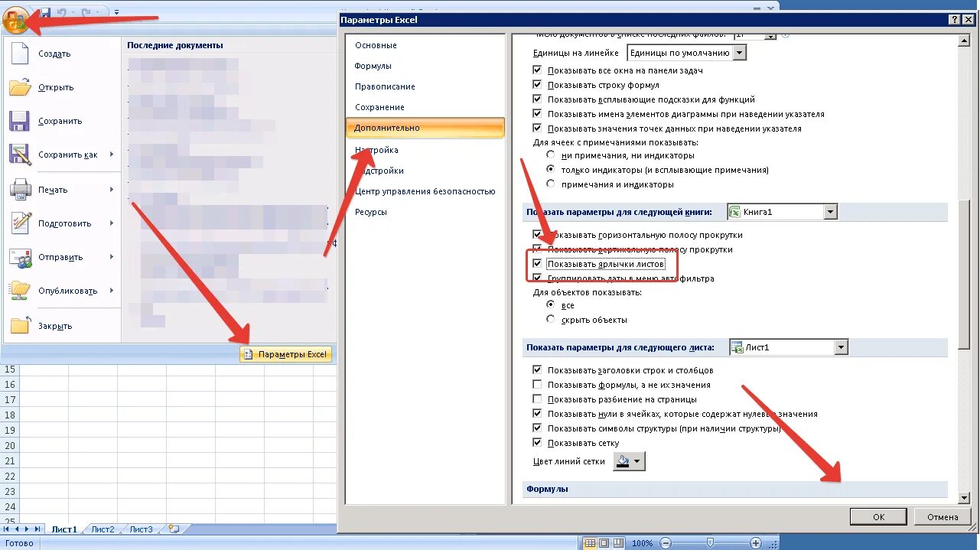Select Центр управления безопасностью category
Viewport: 980px width, 550px height.
click(x=425, y=191)
